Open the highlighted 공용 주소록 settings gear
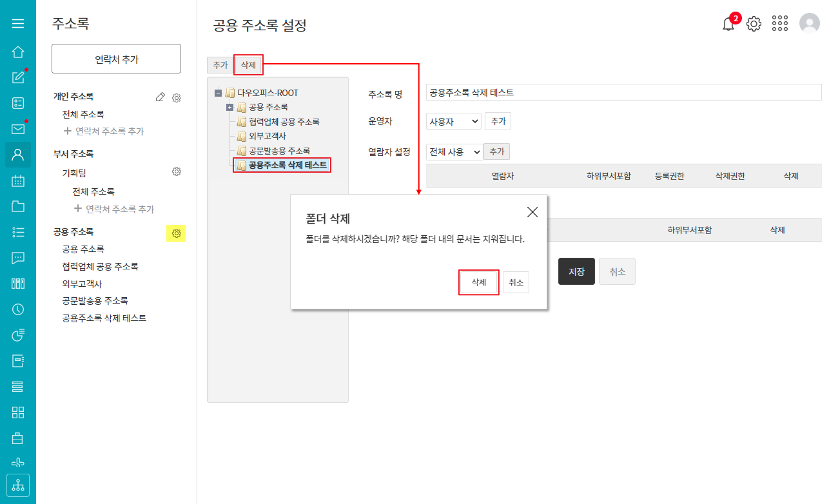 pos(176,233)
